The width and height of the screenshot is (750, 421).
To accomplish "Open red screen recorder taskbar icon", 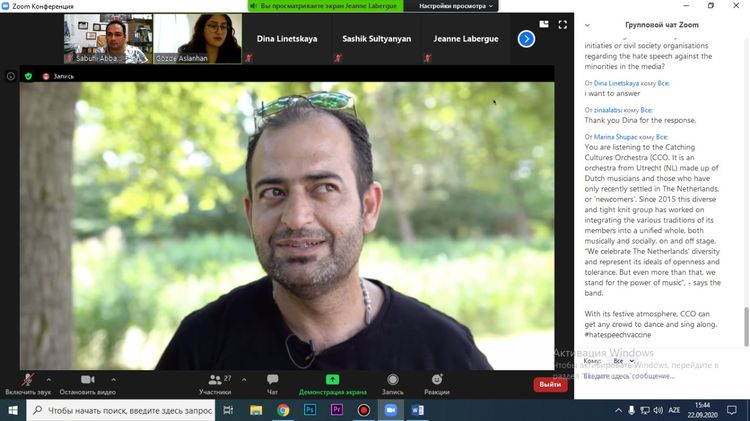I will tap(364, 410).
